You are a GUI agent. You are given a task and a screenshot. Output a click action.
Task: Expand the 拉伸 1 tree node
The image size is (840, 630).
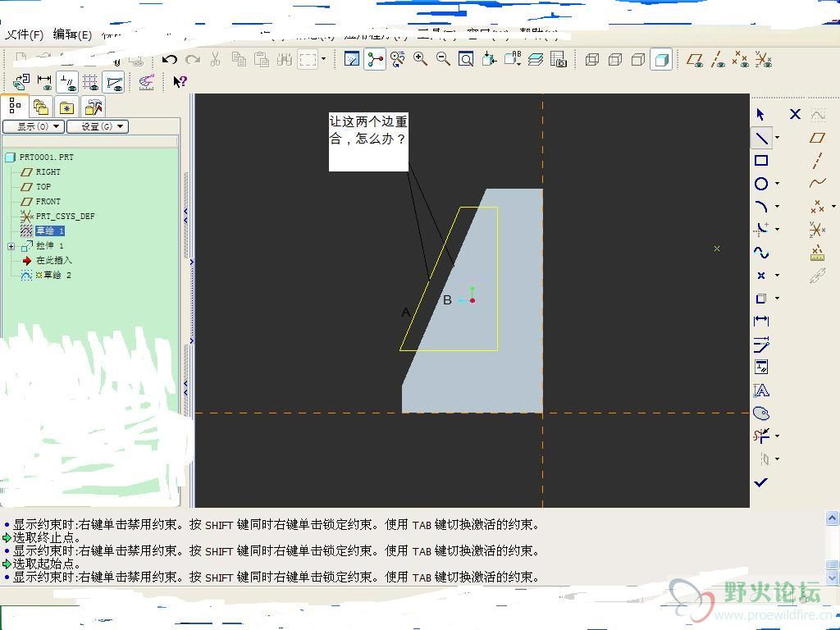[11, 246]
